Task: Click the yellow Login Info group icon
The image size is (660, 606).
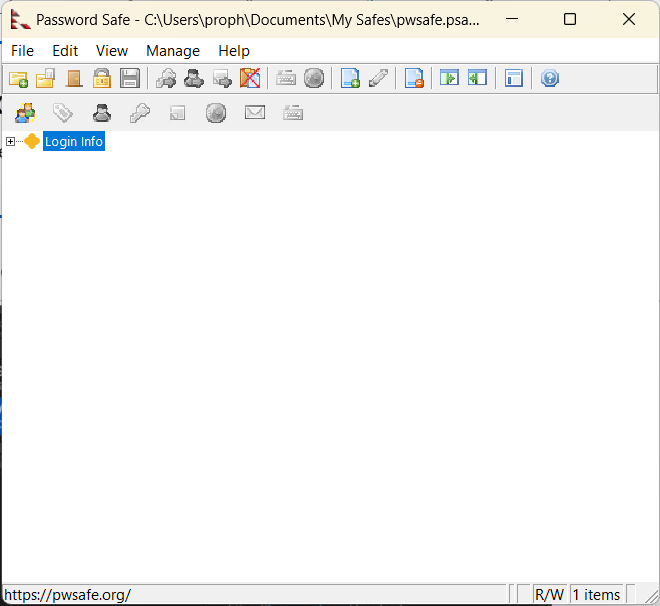Action: (x=32, y=141)
